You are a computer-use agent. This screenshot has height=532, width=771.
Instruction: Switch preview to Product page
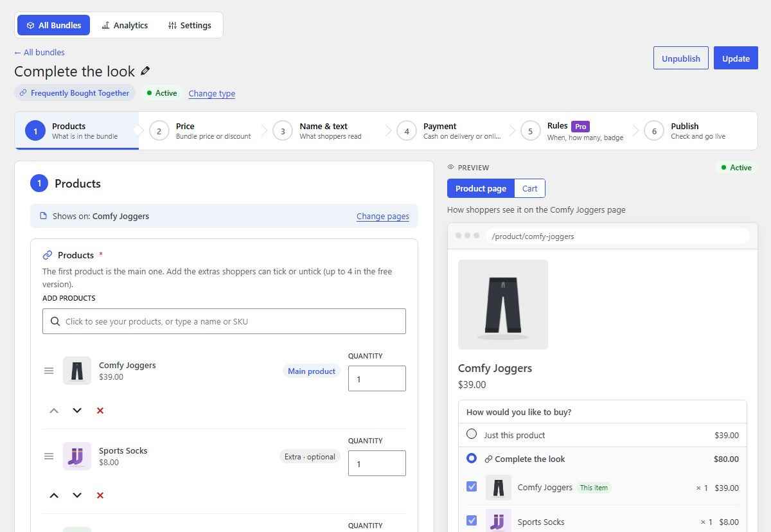pos(481,188)
